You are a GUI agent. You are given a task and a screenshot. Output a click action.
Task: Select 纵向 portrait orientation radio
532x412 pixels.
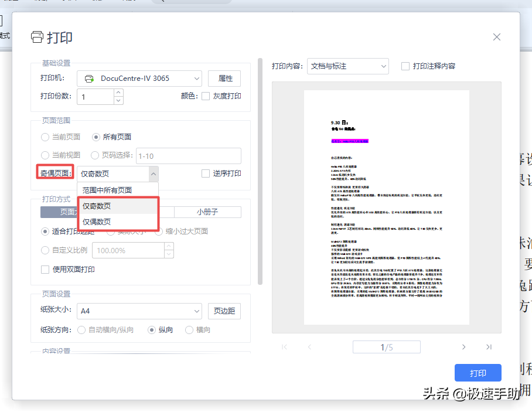[x=152, y=330]
